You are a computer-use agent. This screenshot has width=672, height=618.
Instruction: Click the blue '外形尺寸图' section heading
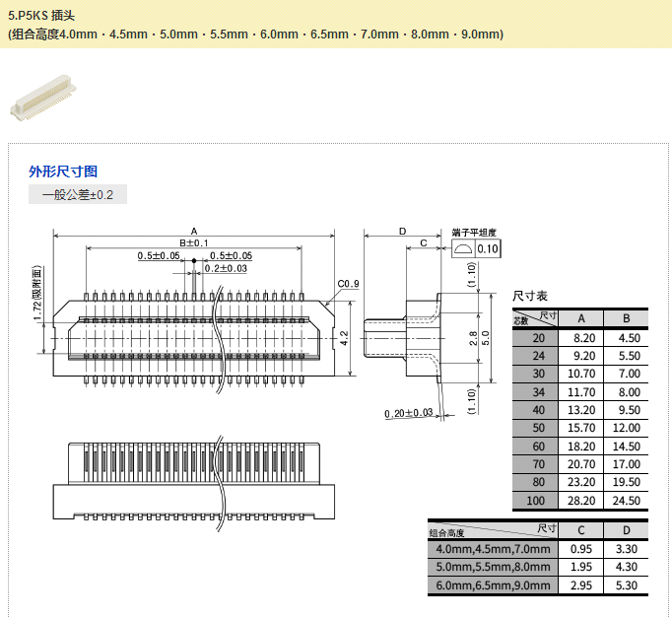pyautogui.click(x=63, y=172)
